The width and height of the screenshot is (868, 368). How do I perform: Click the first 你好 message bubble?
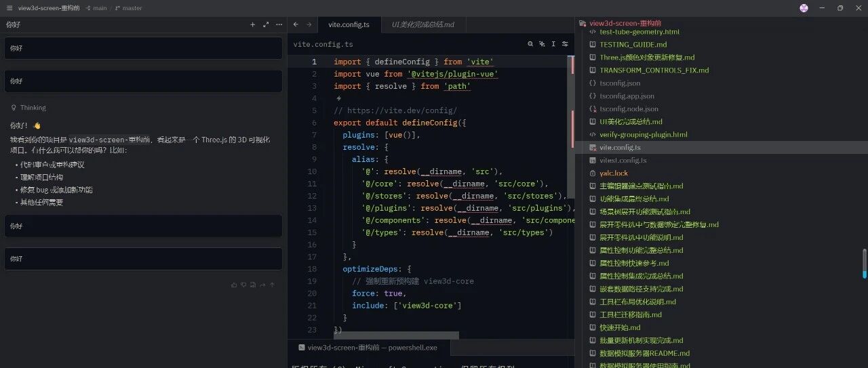point(143,48)
